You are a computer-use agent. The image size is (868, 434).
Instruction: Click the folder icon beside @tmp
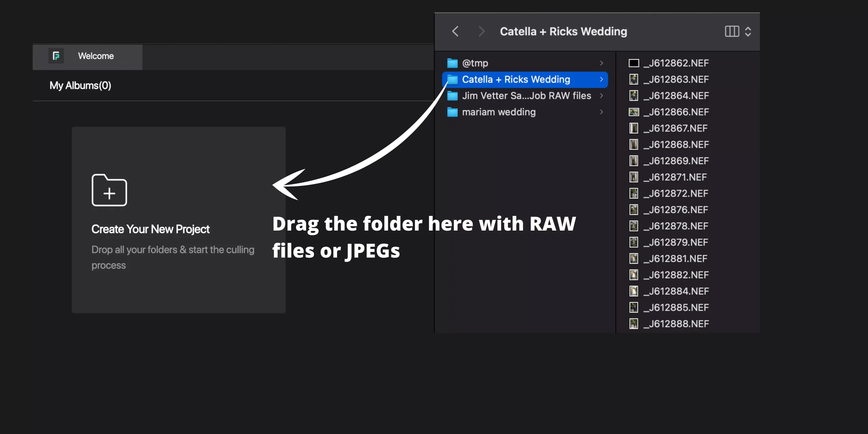pos(453,63)
